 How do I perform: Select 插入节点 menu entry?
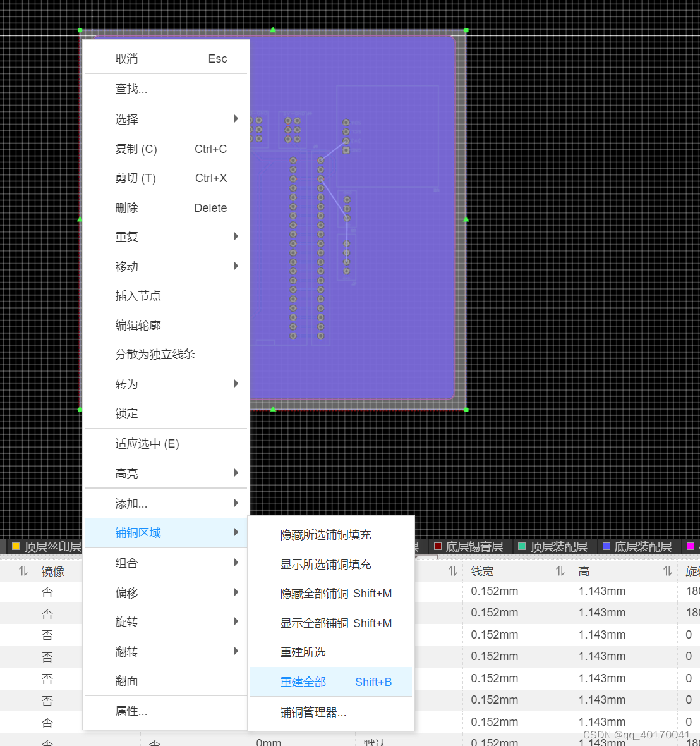166,296
